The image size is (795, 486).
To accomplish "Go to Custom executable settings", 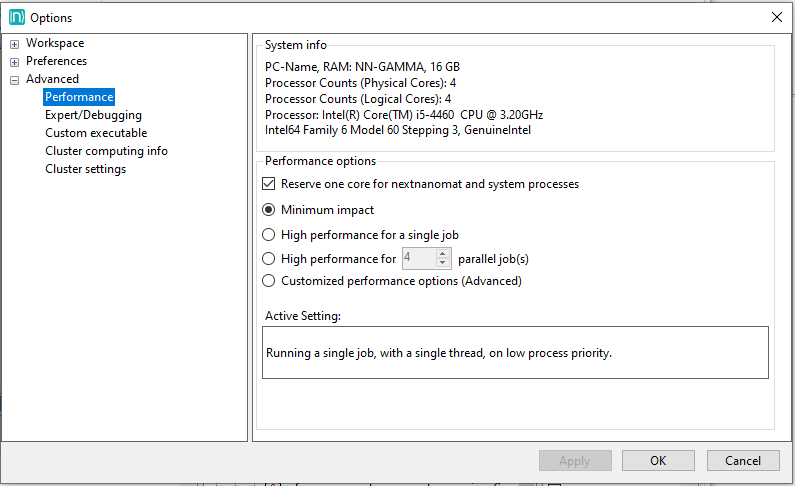I will coord(96,133).
